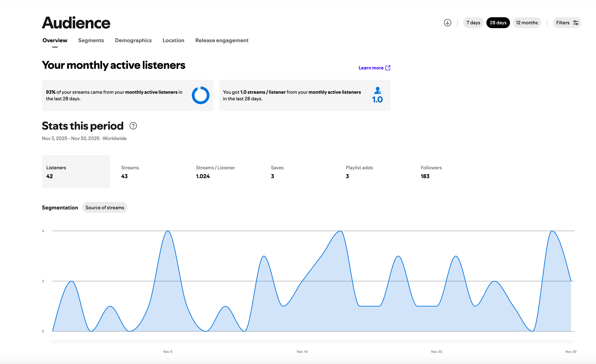Click the Learn more link
Image resolution: width=596 pixels, height=364 pixels.
(x=371, y=68)
